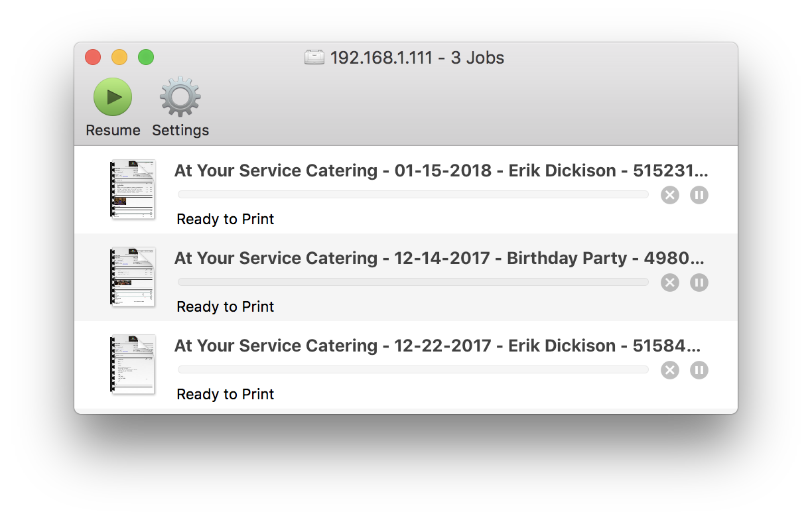
Task: Select job title At Your Service Catering 01-15-2018
Action: pos(441,170)
